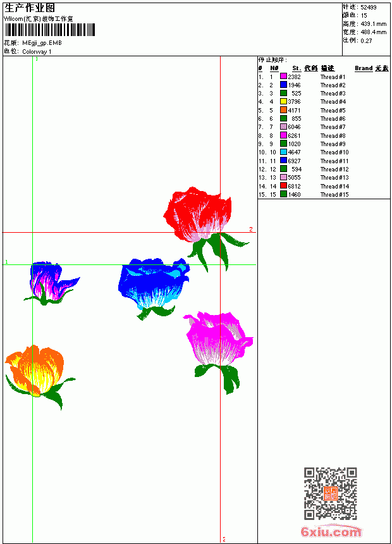Click the QR code image
The height and width of the screenshot is (544, 392).
coord(331,493)
